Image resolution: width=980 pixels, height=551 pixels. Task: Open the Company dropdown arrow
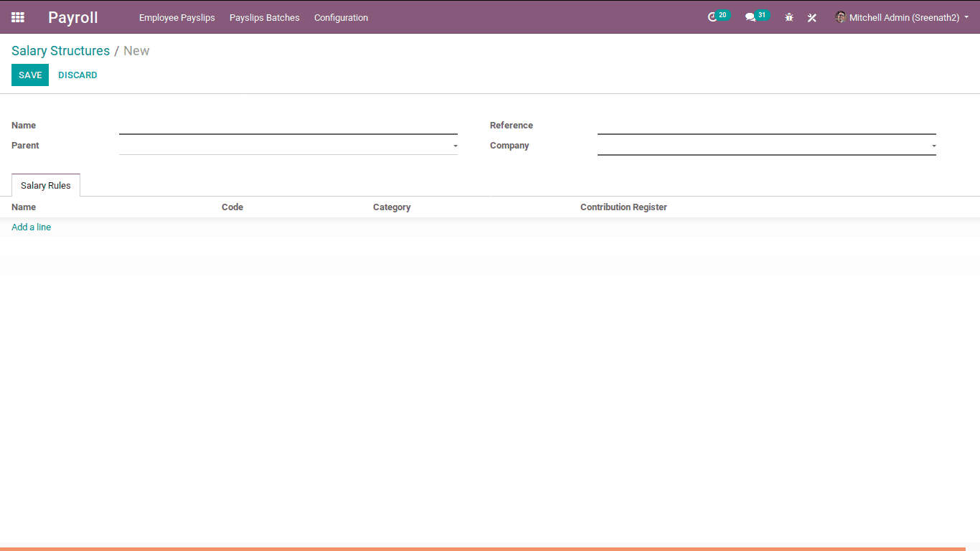[x=933, y=146]
